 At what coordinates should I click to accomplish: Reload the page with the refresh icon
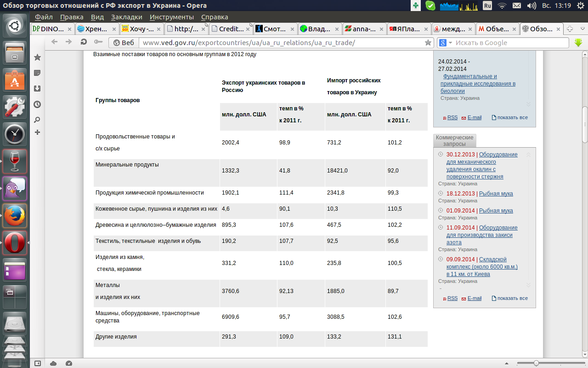(84, 42)
